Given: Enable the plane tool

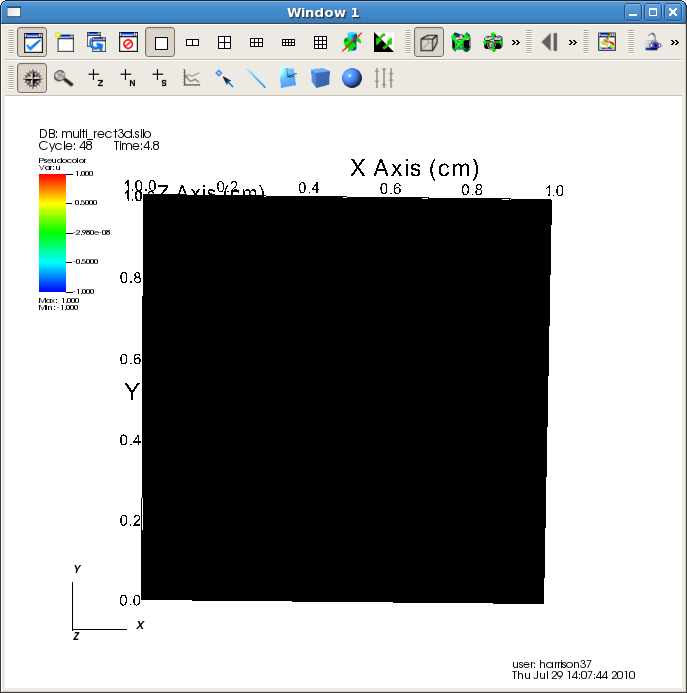Looking at the screenshot, I should coord(288,78).
